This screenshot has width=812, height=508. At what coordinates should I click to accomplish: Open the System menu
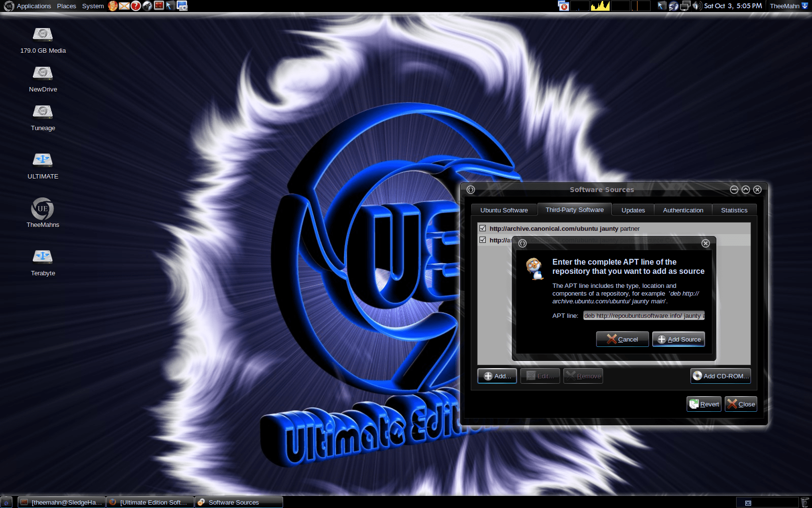93,6
